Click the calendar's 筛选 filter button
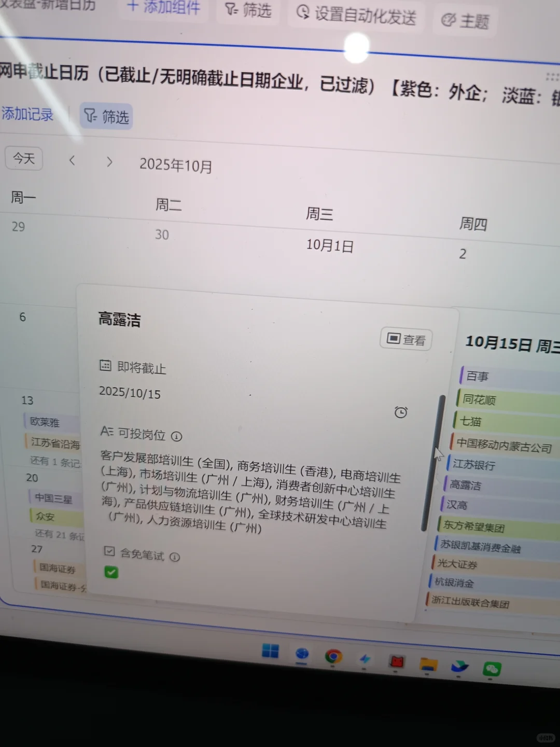This screenshot has width=560, height=747. [106, 116]
